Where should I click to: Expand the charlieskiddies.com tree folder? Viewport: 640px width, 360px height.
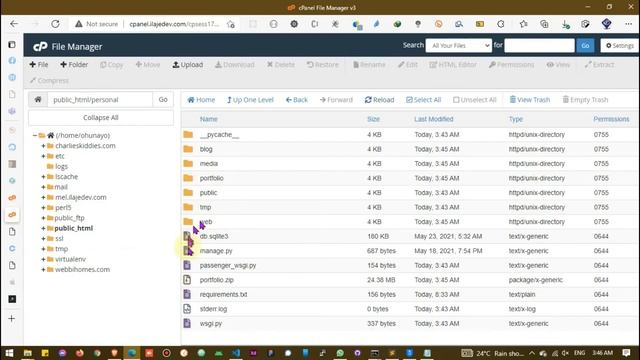pyautogui.click(x=43, y=146)
